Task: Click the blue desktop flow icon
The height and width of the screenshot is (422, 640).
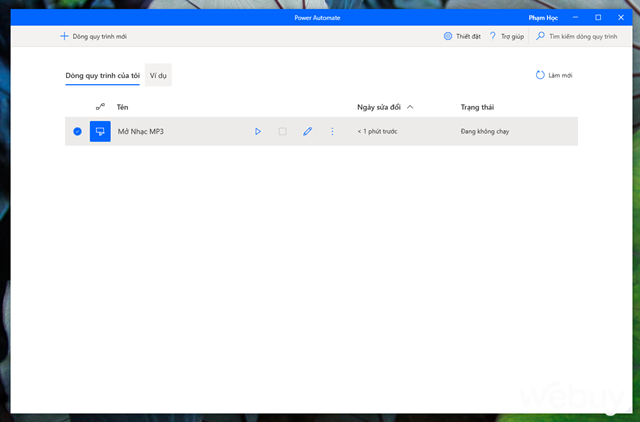Action: point(100,131)
